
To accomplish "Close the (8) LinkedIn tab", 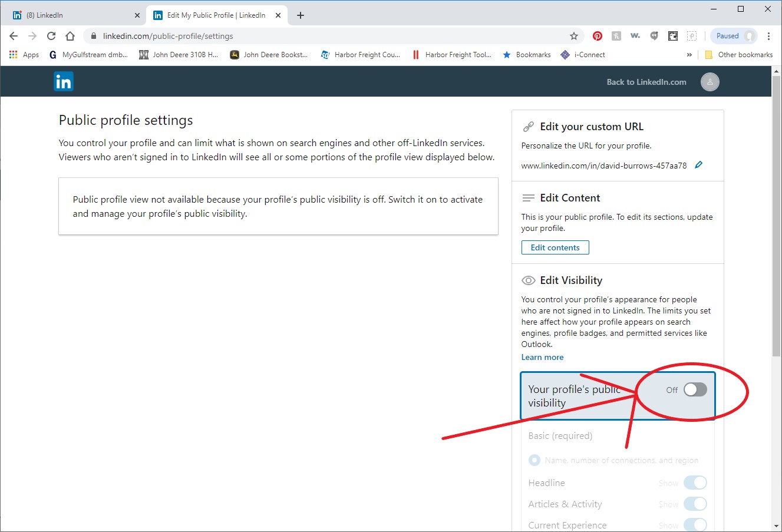I will [137, 15].
